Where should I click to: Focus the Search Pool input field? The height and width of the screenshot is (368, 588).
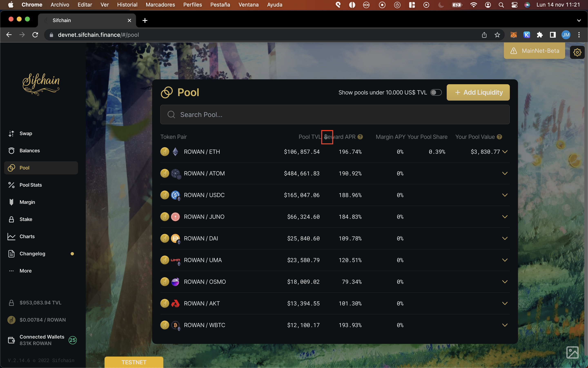pos(335,115)
